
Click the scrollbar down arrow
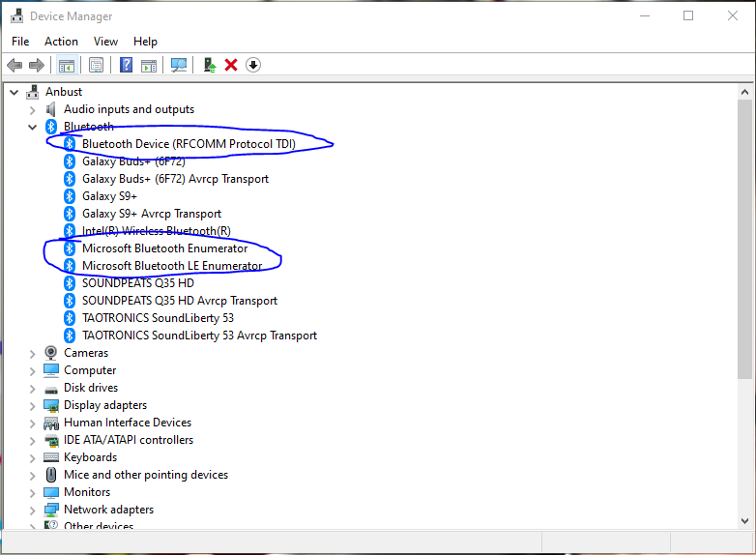click(744, 521)
